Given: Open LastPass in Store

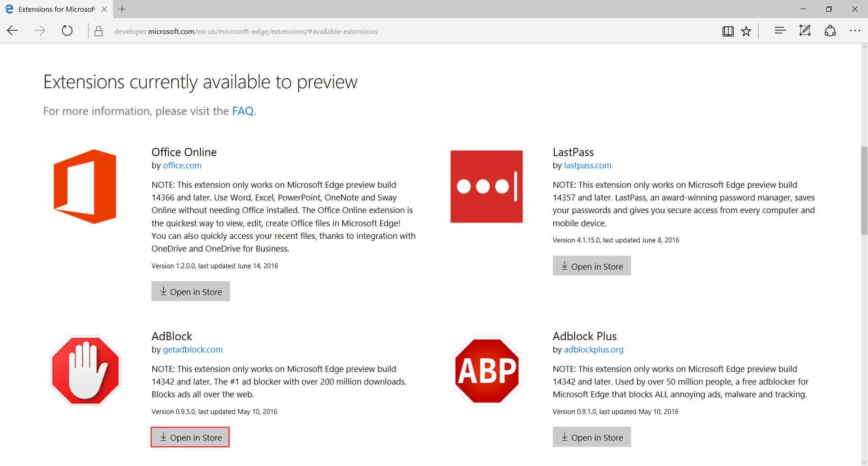Looking at the screenshot, I should 592,266.
